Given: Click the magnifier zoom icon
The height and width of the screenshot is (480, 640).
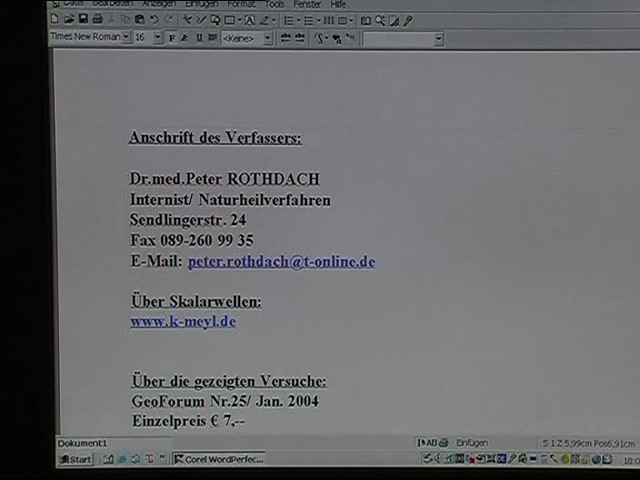Looking at the screenshot, I should tap(380, 21).
